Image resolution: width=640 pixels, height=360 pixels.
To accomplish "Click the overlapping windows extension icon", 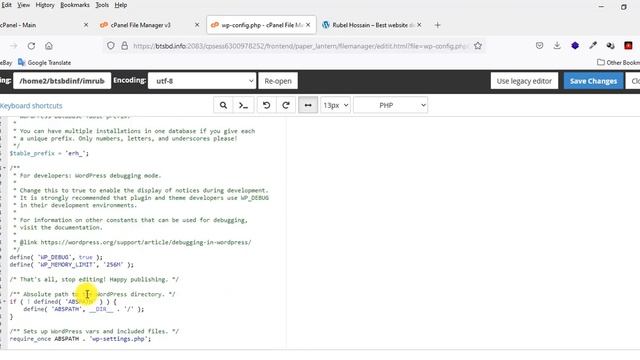I will (x=610, y=46).
